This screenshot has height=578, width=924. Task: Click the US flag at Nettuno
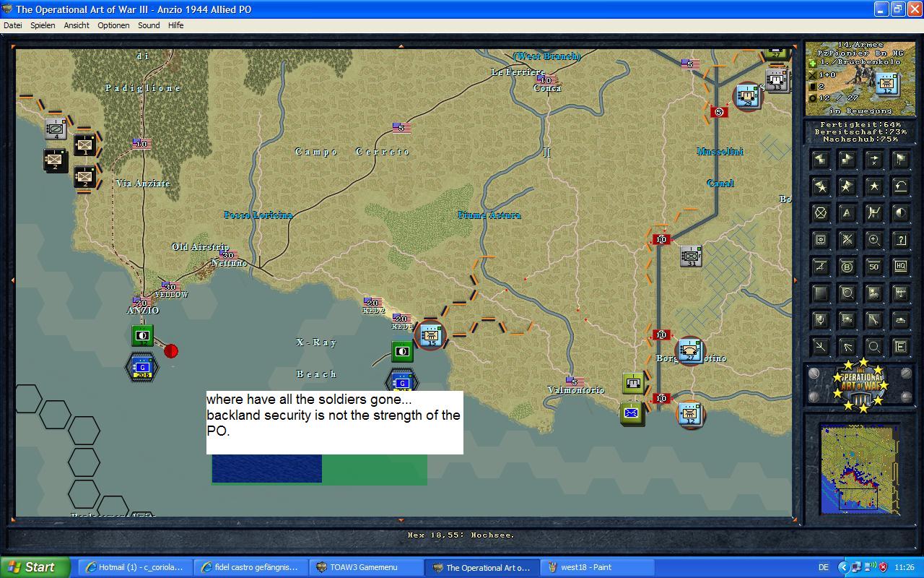228,255
